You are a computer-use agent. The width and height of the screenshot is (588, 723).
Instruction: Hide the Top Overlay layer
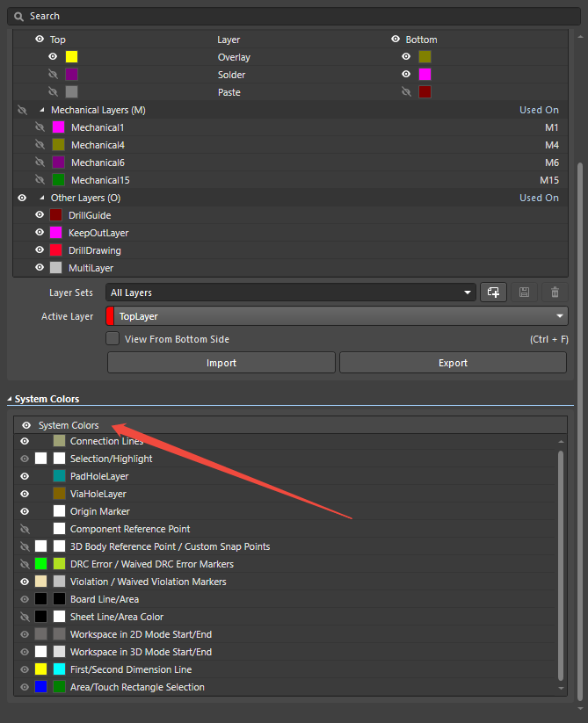point(53,57)
